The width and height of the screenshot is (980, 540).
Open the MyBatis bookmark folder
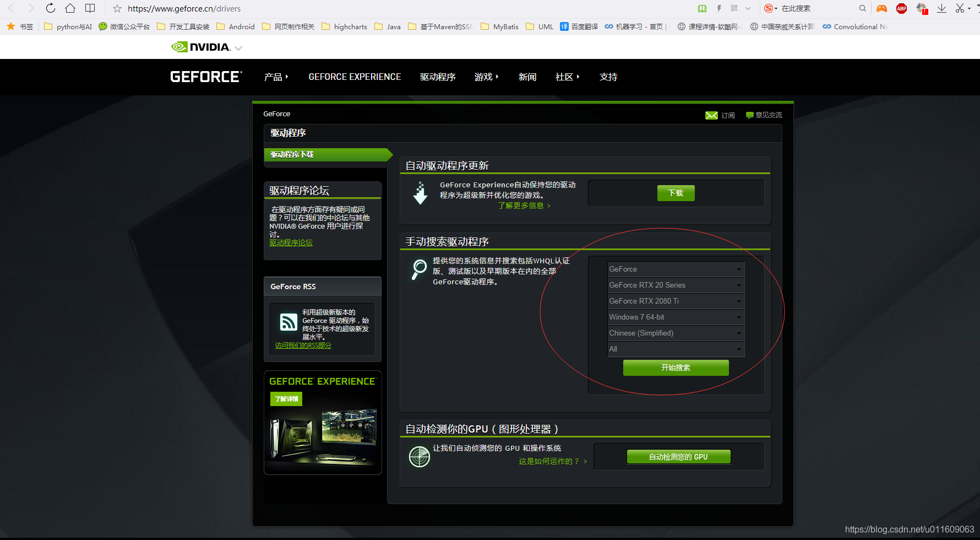(x=500, y=26)
